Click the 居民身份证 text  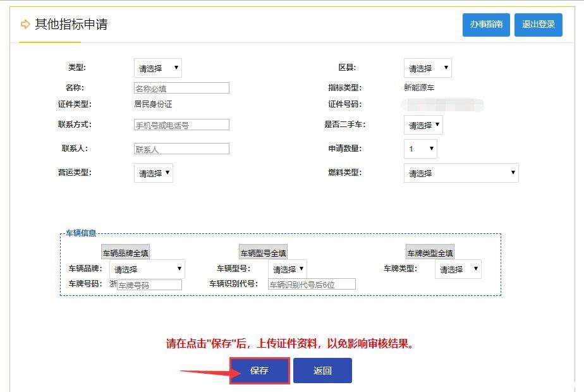click(153, 104)
